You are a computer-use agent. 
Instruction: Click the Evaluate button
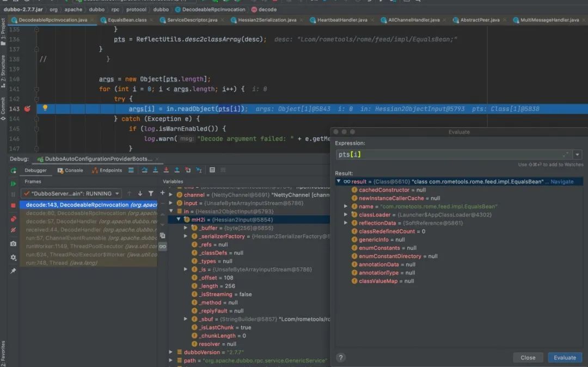click(565, 358)
